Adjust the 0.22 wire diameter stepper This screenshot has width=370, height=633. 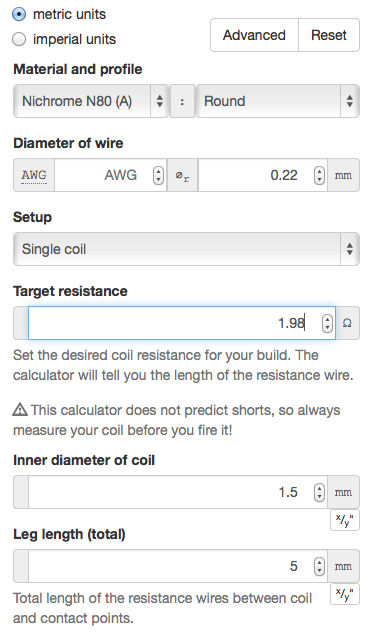click(x=319, y=175)
